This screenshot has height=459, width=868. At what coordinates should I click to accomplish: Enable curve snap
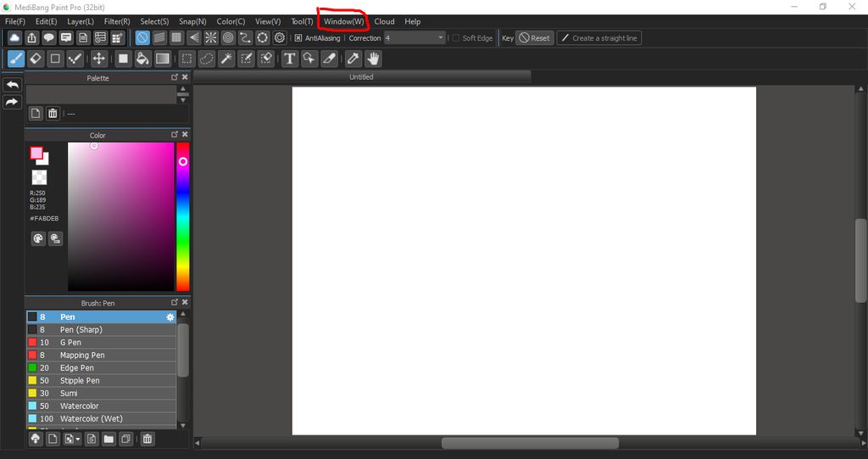coord(245,37)
